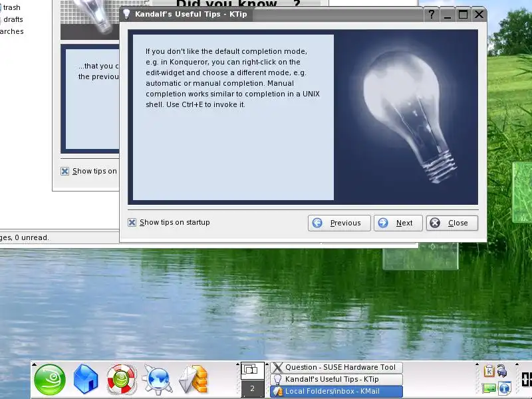Click the blue info updater tray icon
532x399 pixels.
pyautogui.click(x=505, y=388)
